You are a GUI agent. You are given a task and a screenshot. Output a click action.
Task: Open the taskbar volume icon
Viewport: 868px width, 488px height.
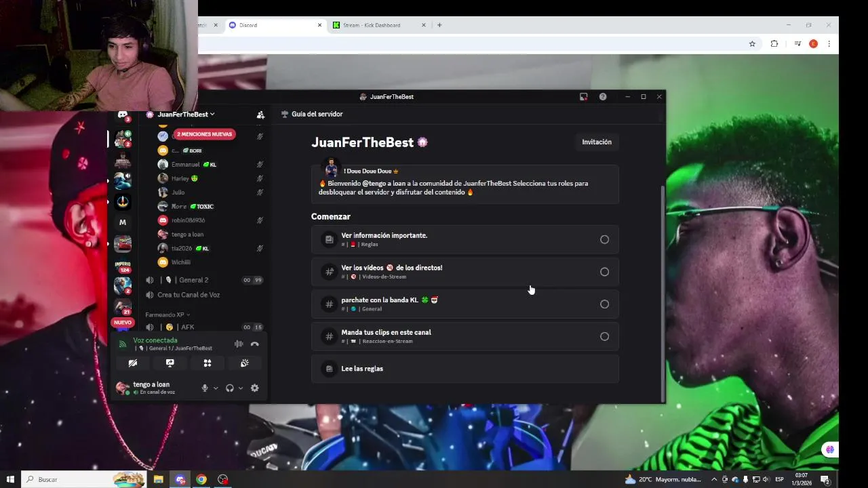(x=766, y=479)
